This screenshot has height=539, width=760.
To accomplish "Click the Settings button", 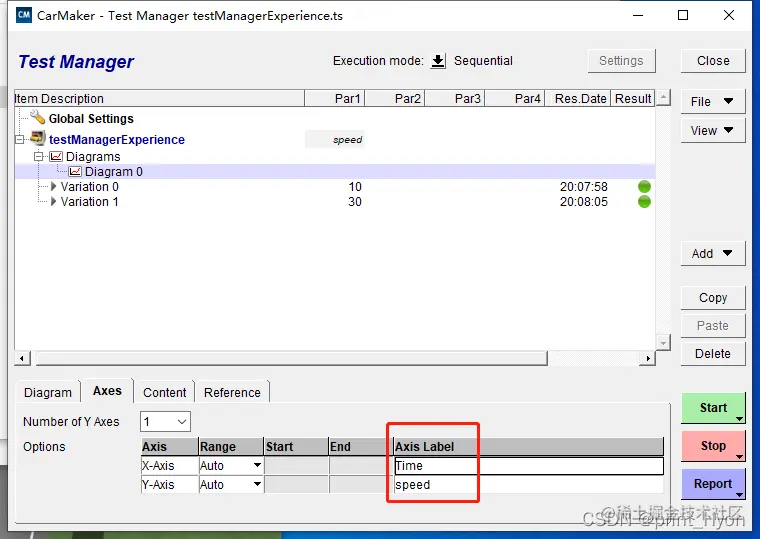I will pyautogui.click(x=621, y=61).
